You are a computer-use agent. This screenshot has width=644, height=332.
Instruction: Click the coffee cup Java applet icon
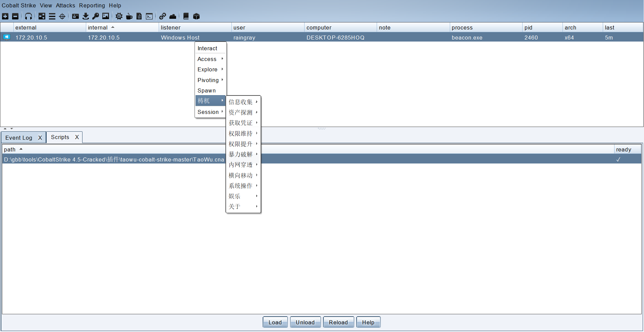[129, 16]
